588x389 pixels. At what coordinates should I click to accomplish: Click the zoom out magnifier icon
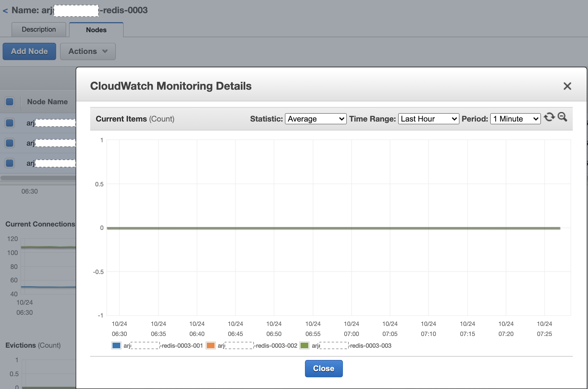click(x=562, y=117)
